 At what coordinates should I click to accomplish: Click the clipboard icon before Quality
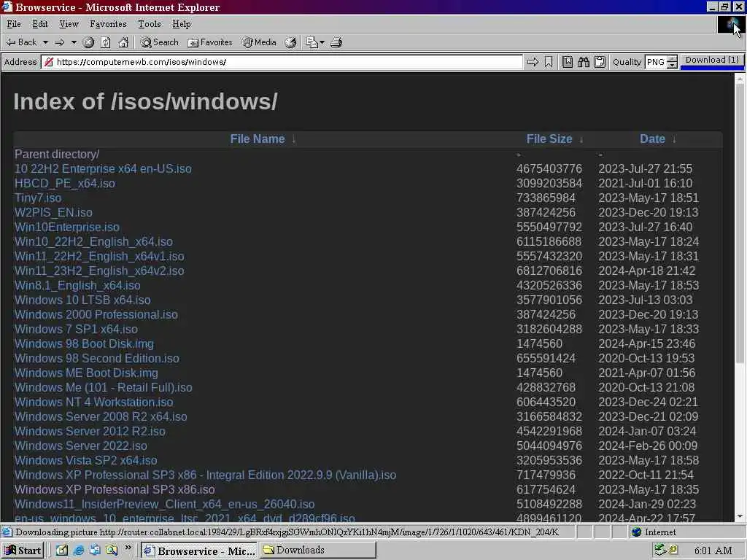click(x=600, y=62)
